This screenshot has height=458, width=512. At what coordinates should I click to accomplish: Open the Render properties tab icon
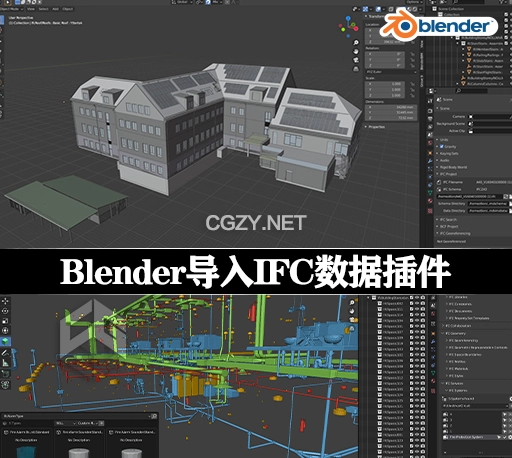[430, 111]
